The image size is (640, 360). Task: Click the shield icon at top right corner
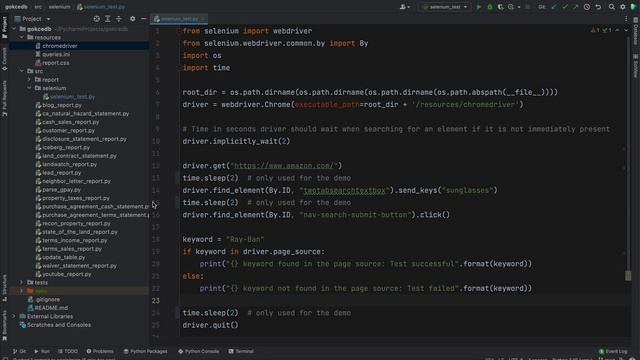click(x=634, y=7)
